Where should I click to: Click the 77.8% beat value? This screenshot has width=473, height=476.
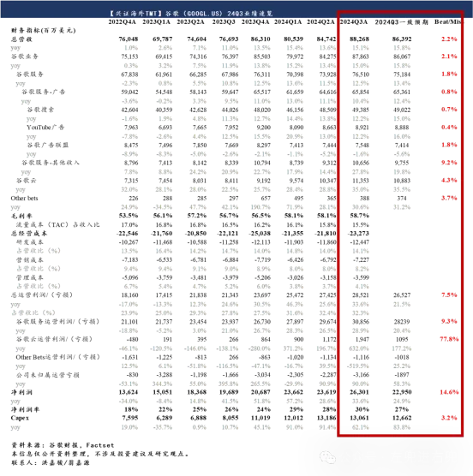pyautogui.click(x=449, y=339)
